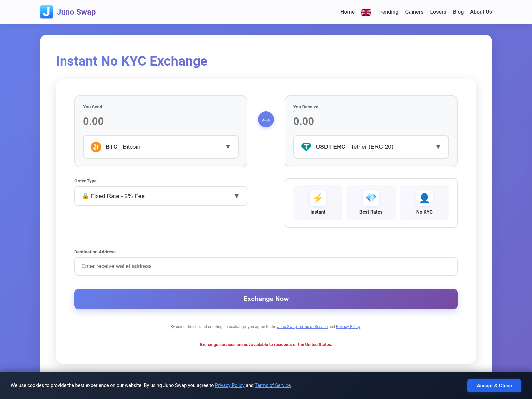Click the Best Rates diamond icon
This screenshot has width=532, height=399.
coord(371,198)
